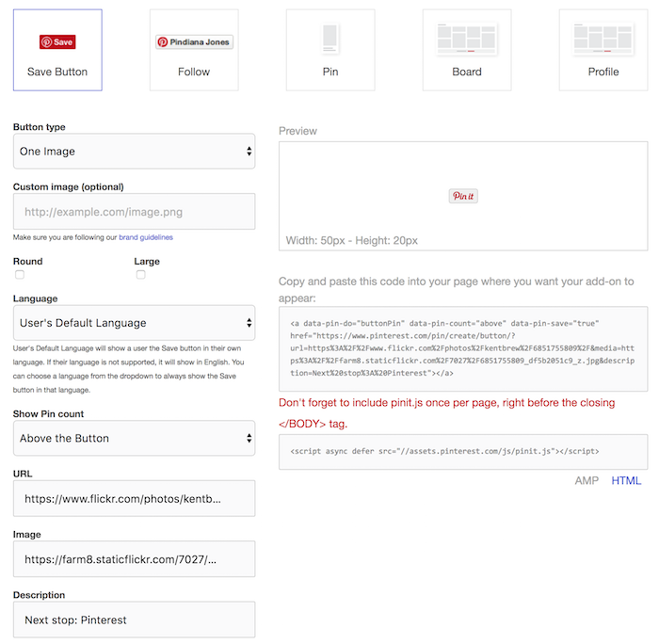Click the Pin layout thumbnail icon

pyautogui.click(x=330, y=40)
